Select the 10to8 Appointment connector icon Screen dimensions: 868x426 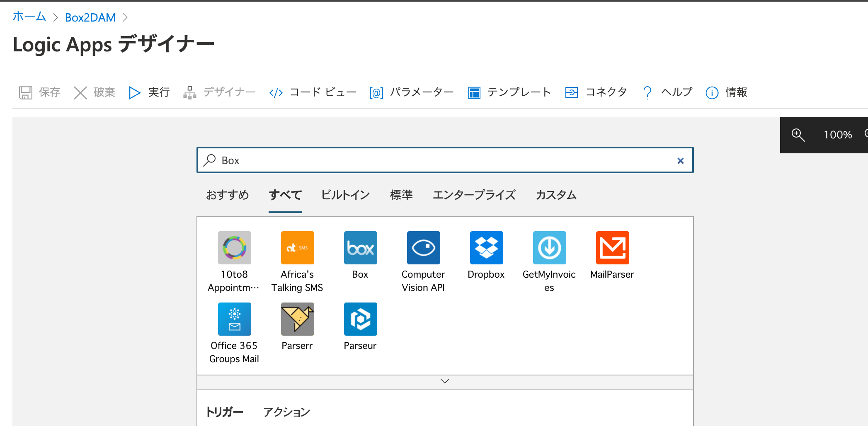coord(234,248)
